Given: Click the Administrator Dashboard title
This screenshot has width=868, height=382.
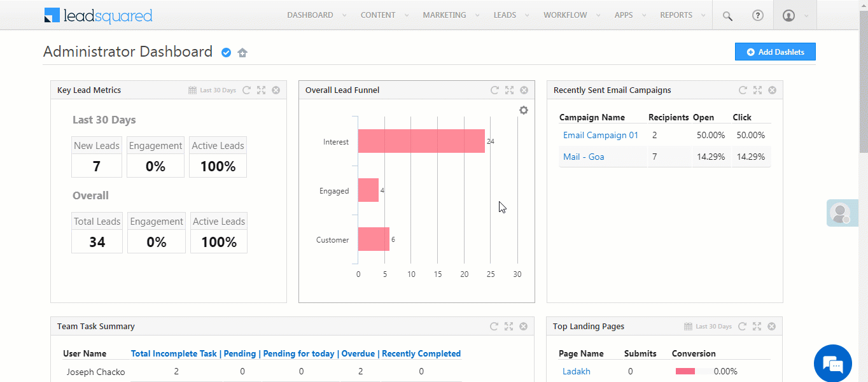Looking at the screenshot, I should pyautogui.click(x=128, y=52).
